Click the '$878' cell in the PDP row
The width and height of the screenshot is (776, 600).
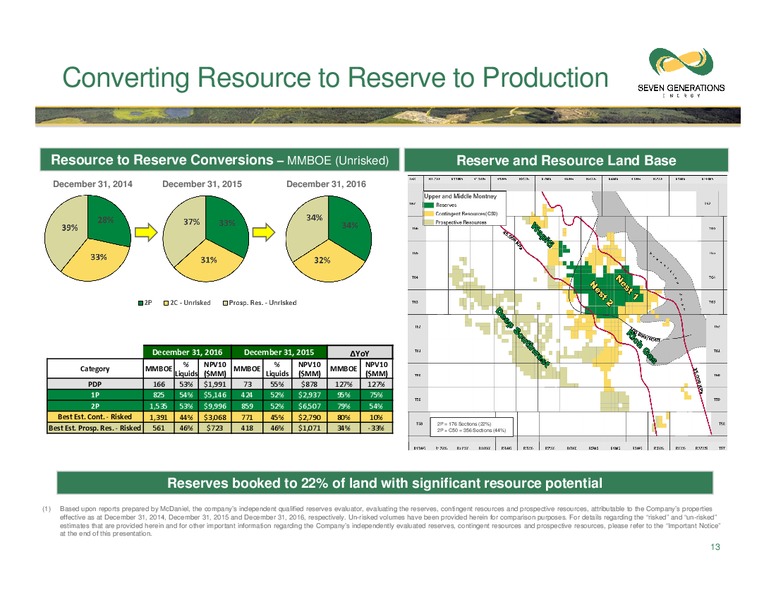309,384
